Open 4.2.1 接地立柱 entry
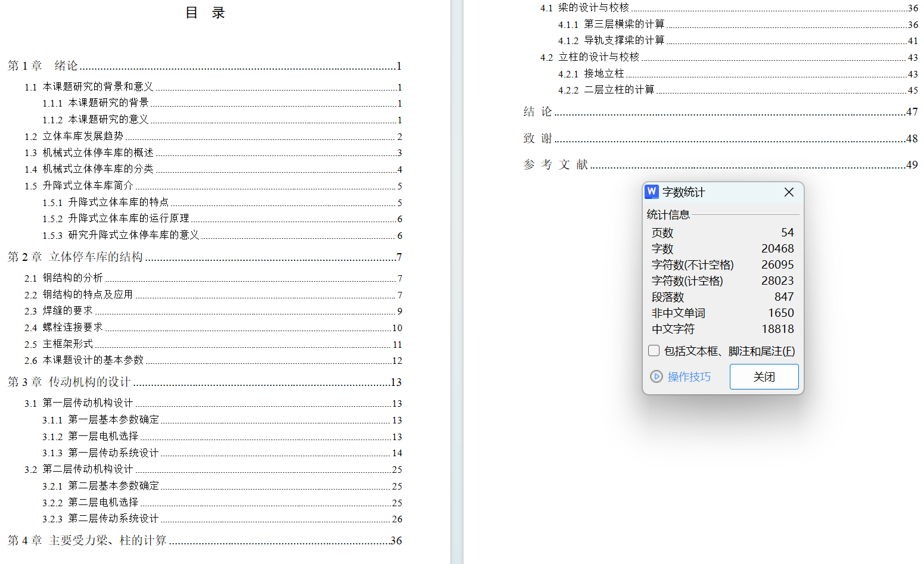Image resolution: width=924 pixels, height=564 pixels. click(738, 74)
